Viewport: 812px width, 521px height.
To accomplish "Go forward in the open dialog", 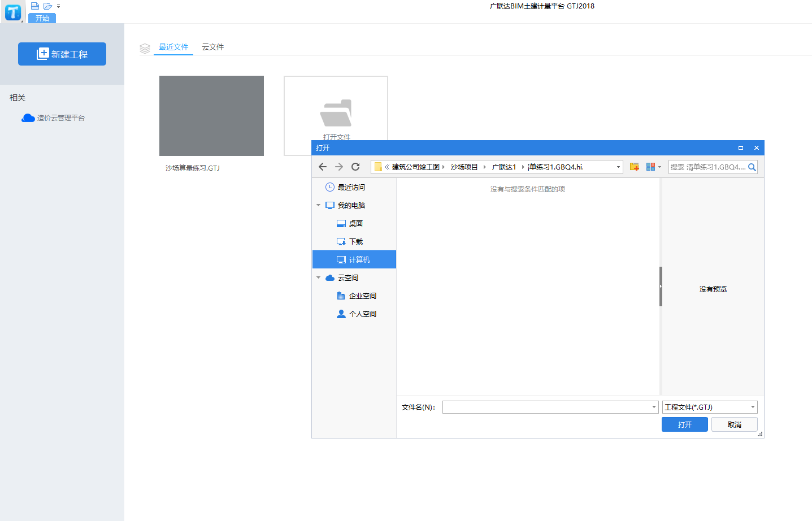I will [339, 167].
